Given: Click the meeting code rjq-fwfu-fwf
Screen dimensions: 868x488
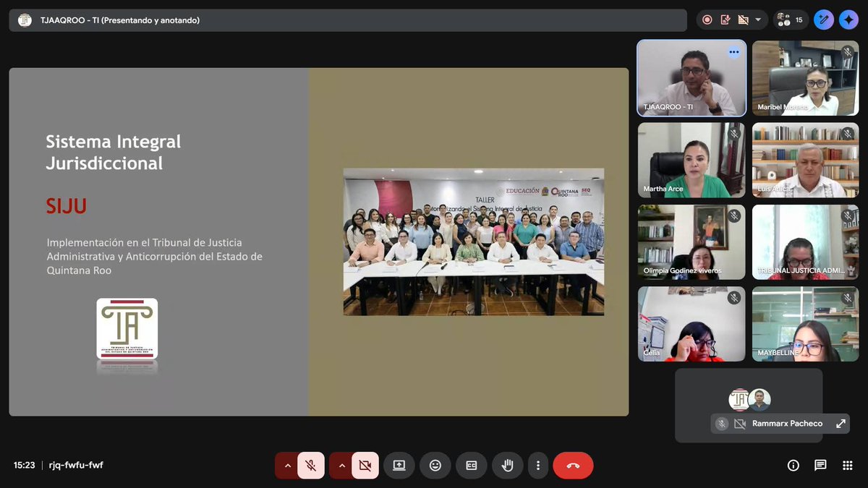Looking at the screenshot, I should (x=76, y=466).
